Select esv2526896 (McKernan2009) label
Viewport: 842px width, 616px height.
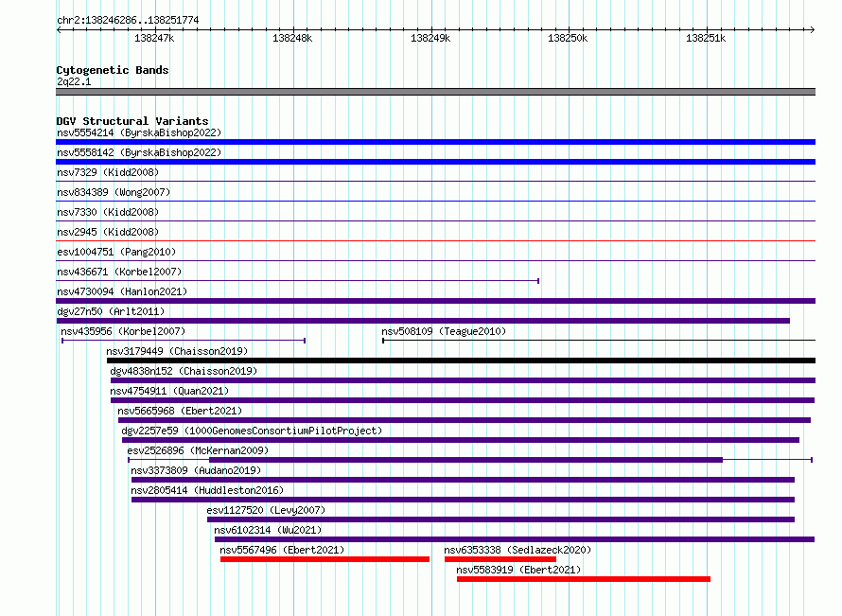[x=198, y=450]
